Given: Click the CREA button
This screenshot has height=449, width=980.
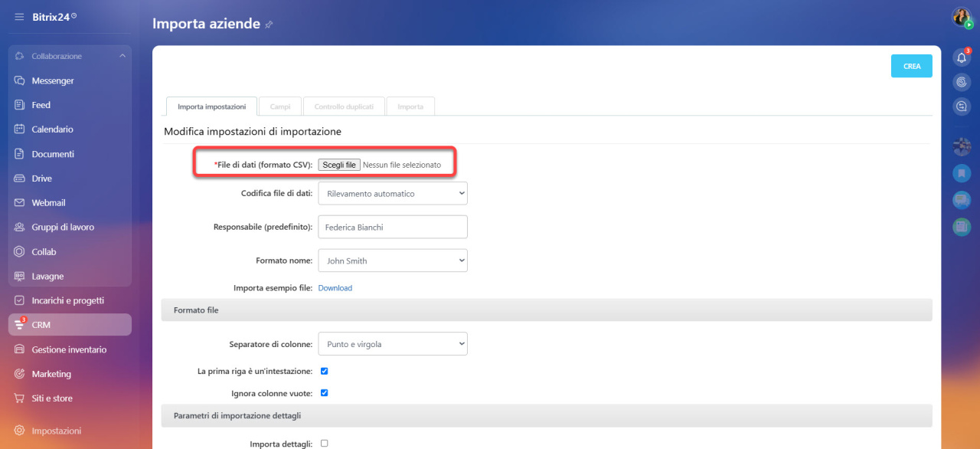Looking at the screenshot, I should click(912, 66).
